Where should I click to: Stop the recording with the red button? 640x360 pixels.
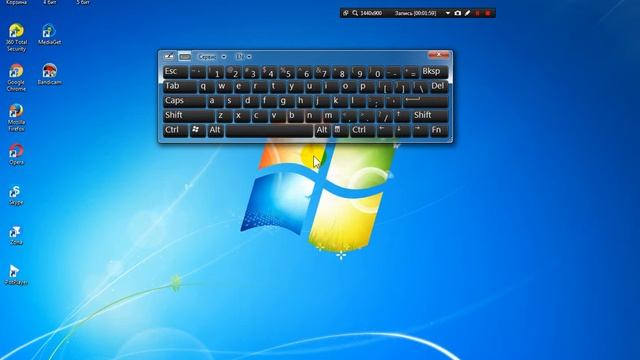(488, 13)
